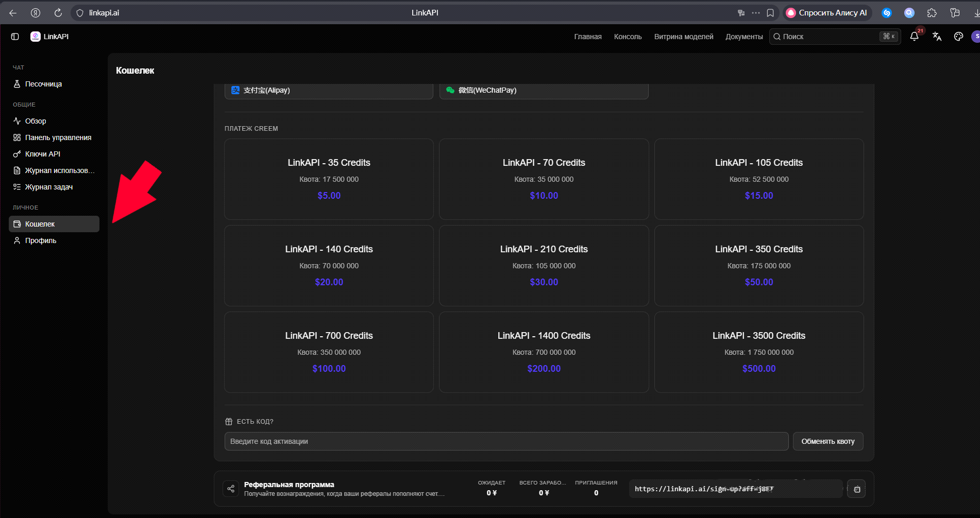980x518 pixels.
Task: Click the referral program share icon
Action: coord(231,489)
